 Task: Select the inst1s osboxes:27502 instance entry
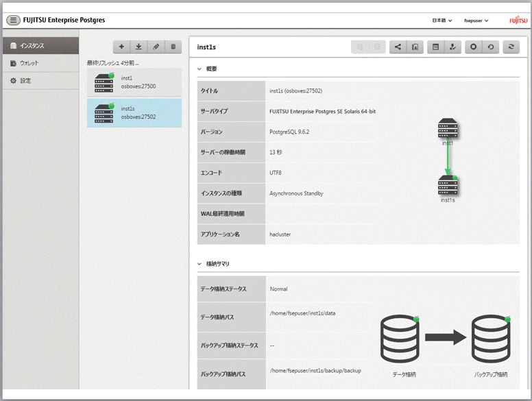pos(134,113)
